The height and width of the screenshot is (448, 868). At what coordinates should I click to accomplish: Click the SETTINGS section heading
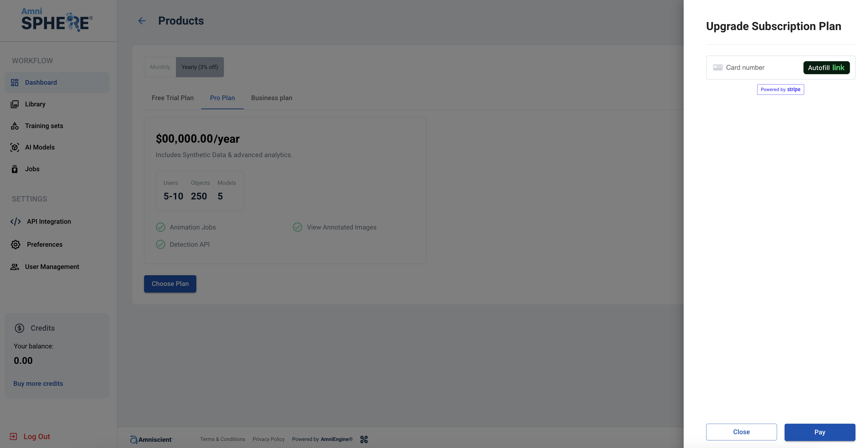(x=30, y=199)
